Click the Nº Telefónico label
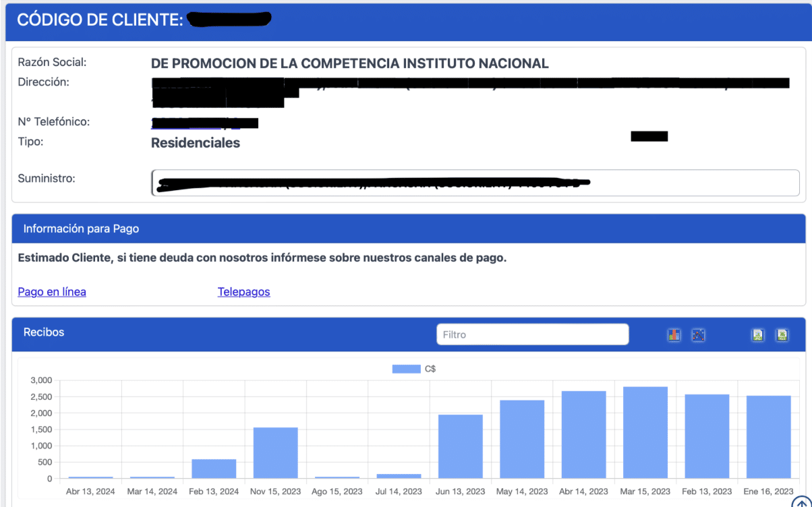812x507 pixels. pyautogui.click(x=54, y=122)
